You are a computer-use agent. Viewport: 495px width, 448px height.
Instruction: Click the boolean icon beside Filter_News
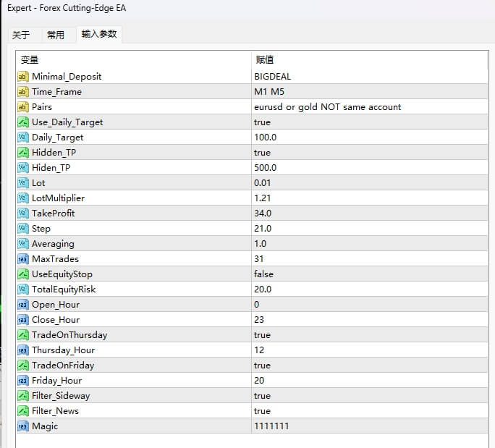point(22,411)
